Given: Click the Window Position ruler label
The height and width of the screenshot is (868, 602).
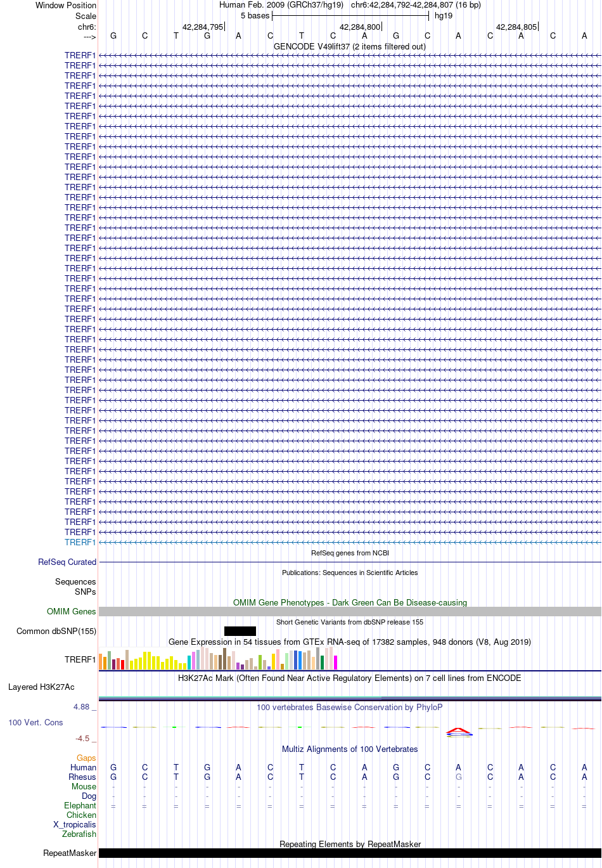Looking at the screenshot, I should pos(66,5).
